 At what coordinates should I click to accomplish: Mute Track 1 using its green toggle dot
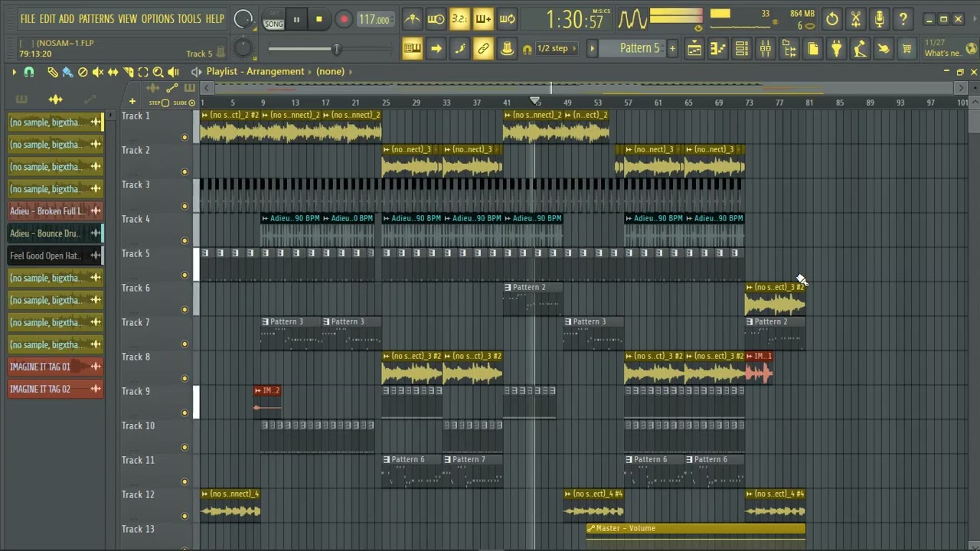click(x=185, y=138)
